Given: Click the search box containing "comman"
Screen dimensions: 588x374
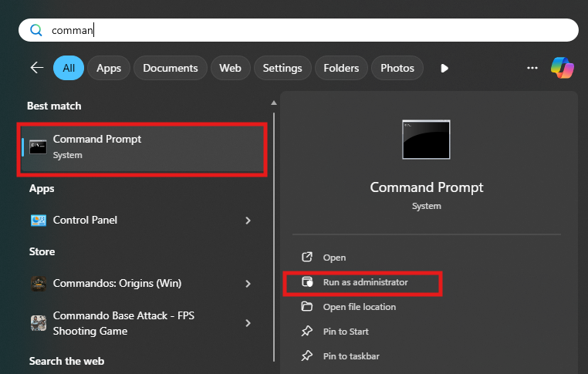Looking at the screenshot, I should pyautogui.click(x=299, y=30).
